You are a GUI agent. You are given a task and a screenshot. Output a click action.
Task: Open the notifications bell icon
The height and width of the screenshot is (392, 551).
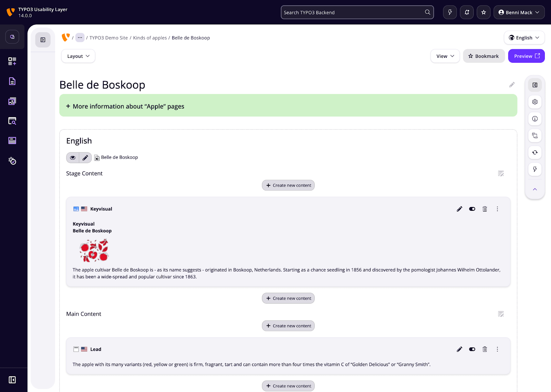click(x=467, y=12)
